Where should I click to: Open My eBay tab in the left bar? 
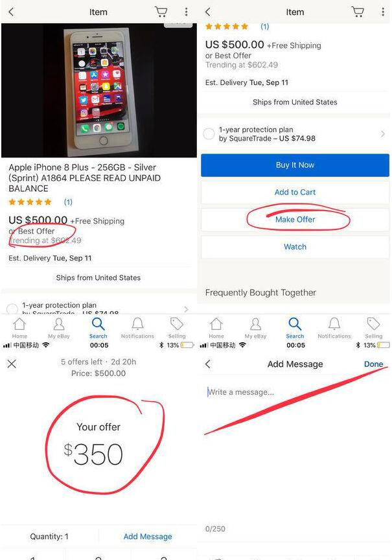pyautogui.click(x=59, y=328)
